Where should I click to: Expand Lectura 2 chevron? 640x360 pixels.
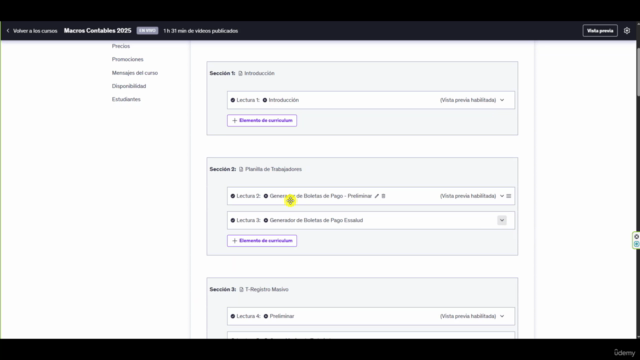coord(502,196)
